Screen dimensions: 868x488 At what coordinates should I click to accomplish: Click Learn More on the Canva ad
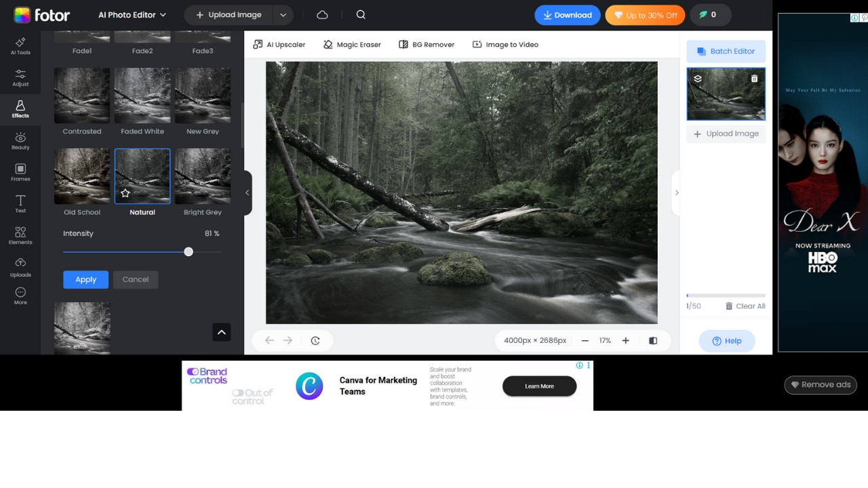(539, 386)
